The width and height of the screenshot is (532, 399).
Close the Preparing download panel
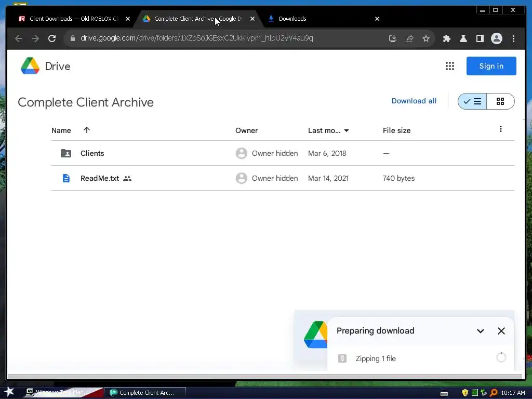coord(501,331)
